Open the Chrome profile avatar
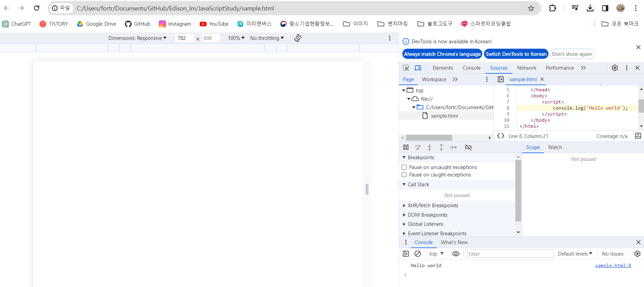The height and width of the screenshot is (287, 644). (620, 8)
